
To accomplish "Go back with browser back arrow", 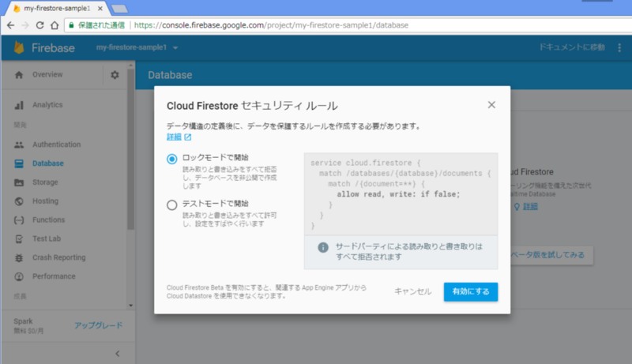I will click(10, 25).
